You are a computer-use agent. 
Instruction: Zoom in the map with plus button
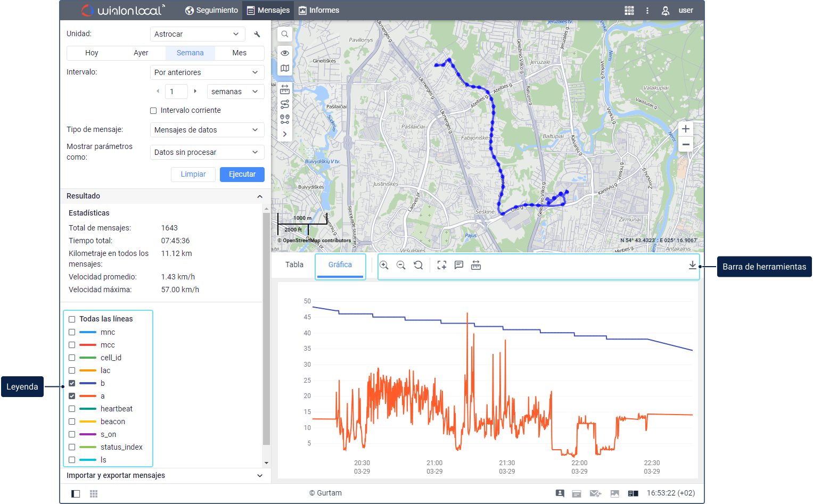686,129
